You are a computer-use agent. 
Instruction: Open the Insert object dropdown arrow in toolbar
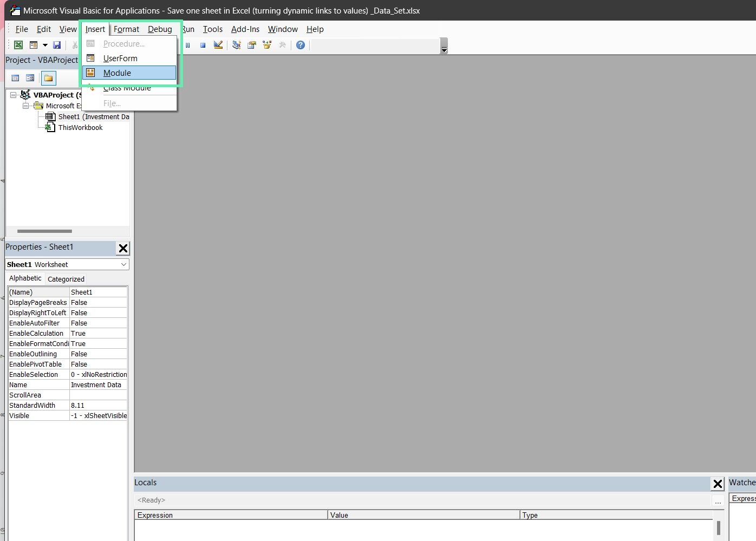pos(45,45)
